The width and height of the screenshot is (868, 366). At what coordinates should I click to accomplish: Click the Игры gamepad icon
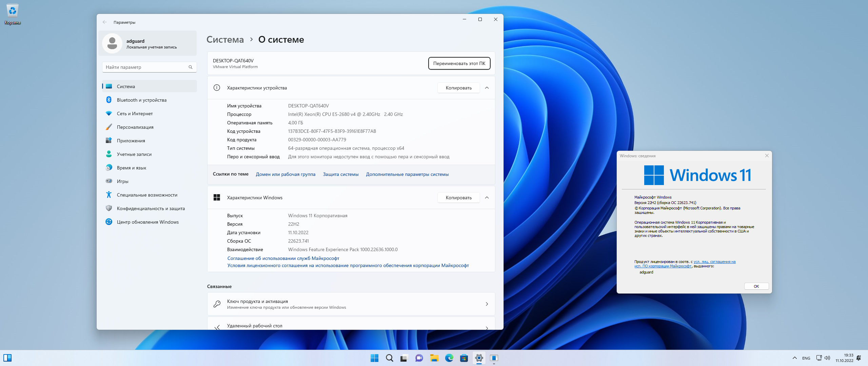[x=109, y=181]
